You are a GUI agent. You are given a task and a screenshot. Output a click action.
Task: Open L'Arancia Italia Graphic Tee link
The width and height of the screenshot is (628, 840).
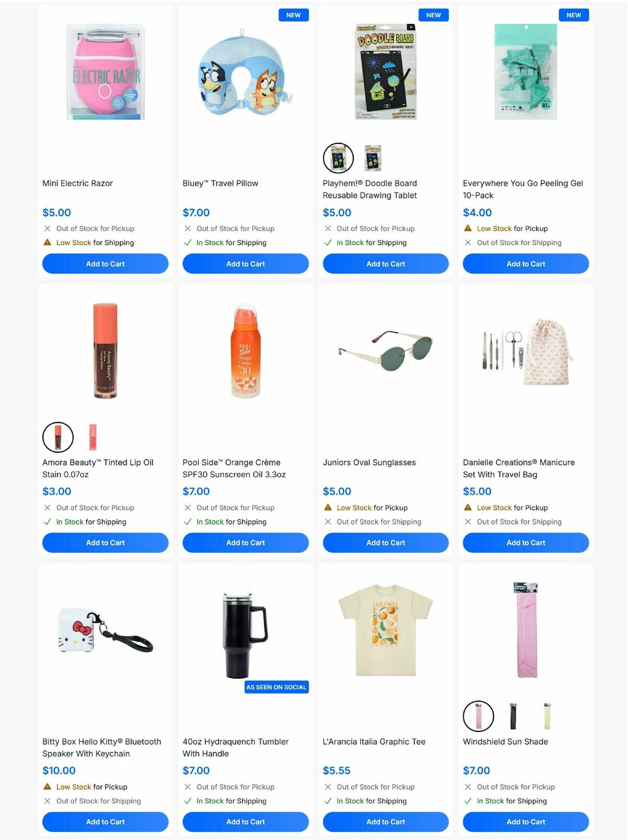[x=374, y=742]
